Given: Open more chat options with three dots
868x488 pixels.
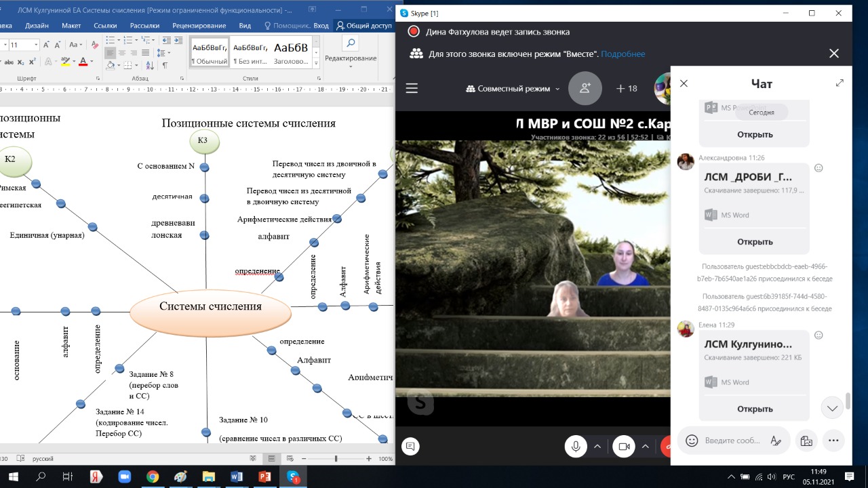Looking at the screenshot, I should [834, 441].
